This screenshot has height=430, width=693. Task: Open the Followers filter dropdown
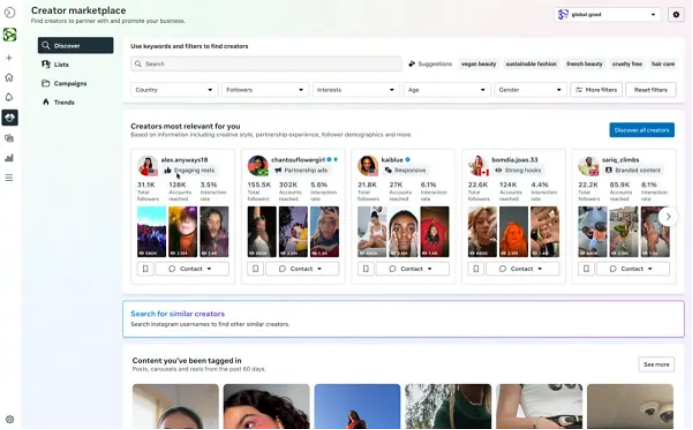265,90
